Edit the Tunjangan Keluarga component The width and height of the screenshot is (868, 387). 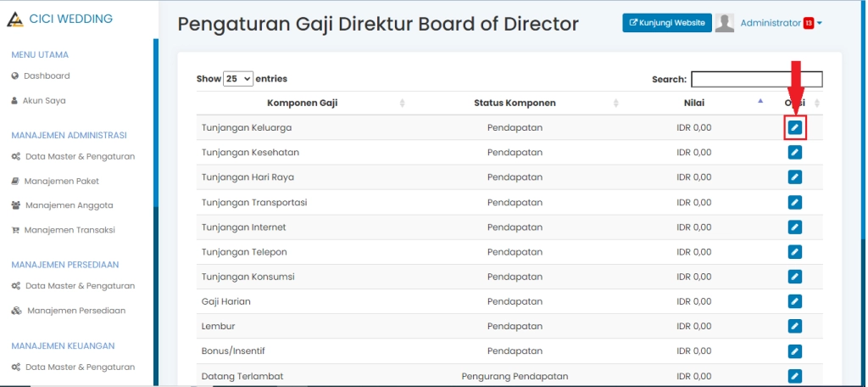[x=795, y=127]
